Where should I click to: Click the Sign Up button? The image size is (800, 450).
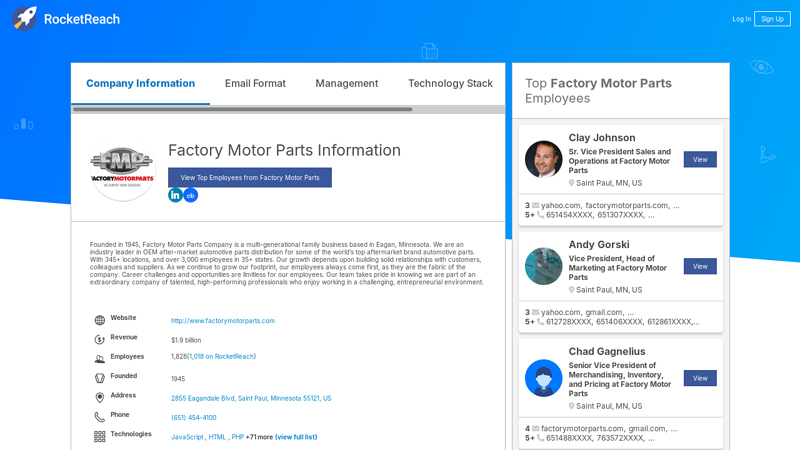[x=772, y=19]
